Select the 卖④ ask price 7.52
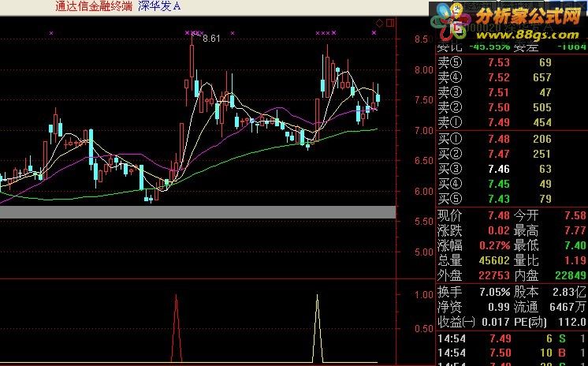This screenshot has width=588, height=366. 499,77
